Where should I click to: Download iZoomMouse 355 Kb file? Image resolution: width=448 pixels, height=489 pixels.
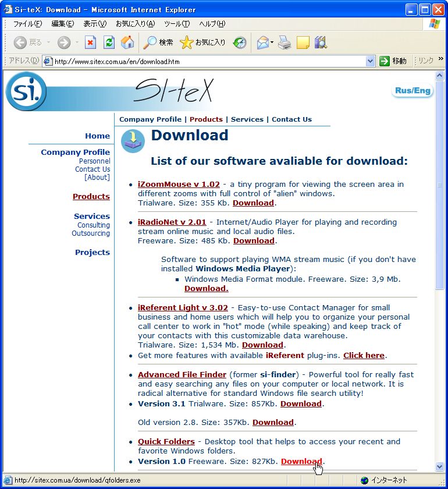point(253,203)
